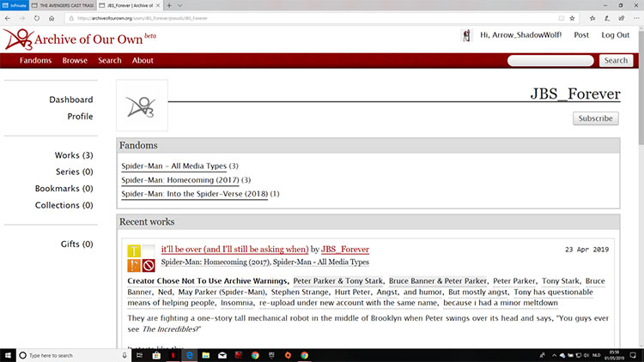Open the Search menu in red navbar
This screenshot has width=644, height=362.
(x=110, y=60)
